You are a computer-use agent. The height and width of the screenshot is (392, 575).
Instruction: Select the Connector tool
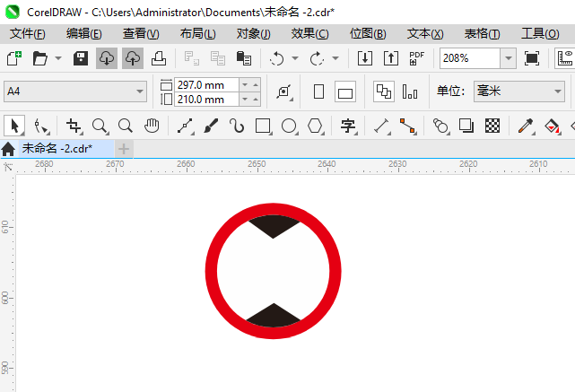coord(408,126)
